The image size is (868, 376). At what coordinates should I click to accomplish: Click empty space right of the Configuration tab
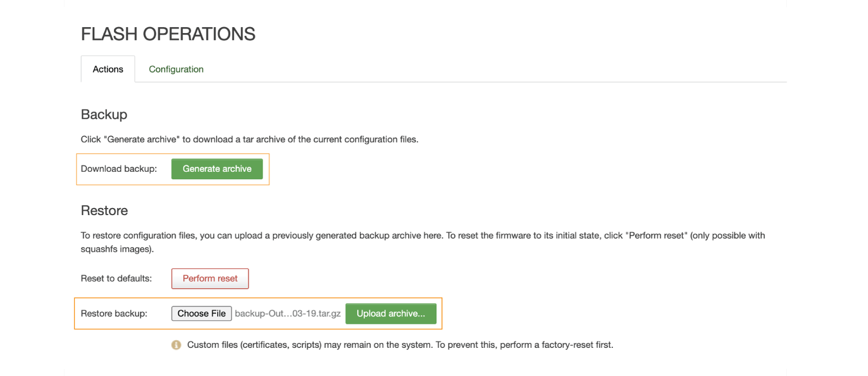pyautogui.click(x=488, y=69)
